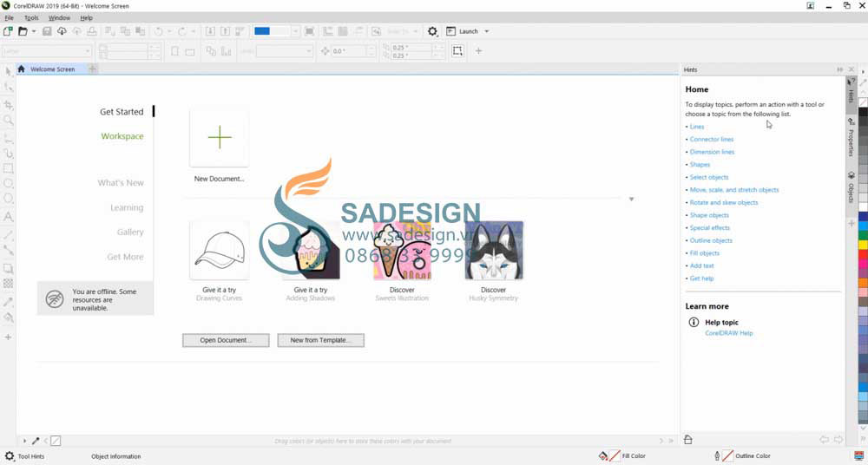Click the Fill Color bucket icon in status bar

(603, 456)
